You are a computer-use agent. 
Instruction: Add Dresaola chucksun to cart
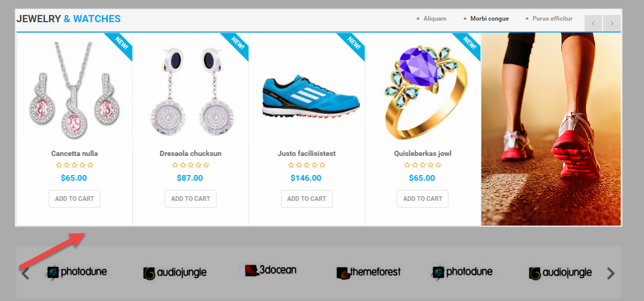[191, 199]
